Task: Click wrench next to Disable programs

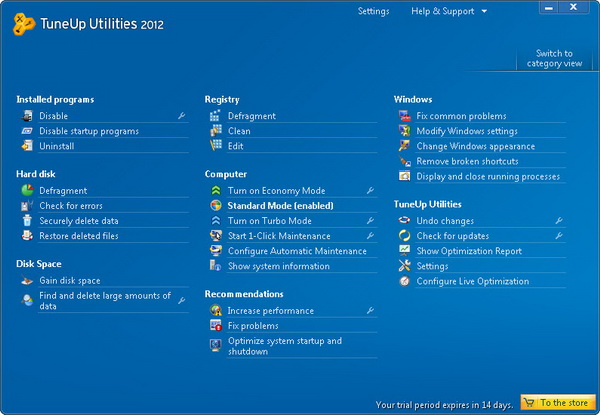Action: [182, 116]
